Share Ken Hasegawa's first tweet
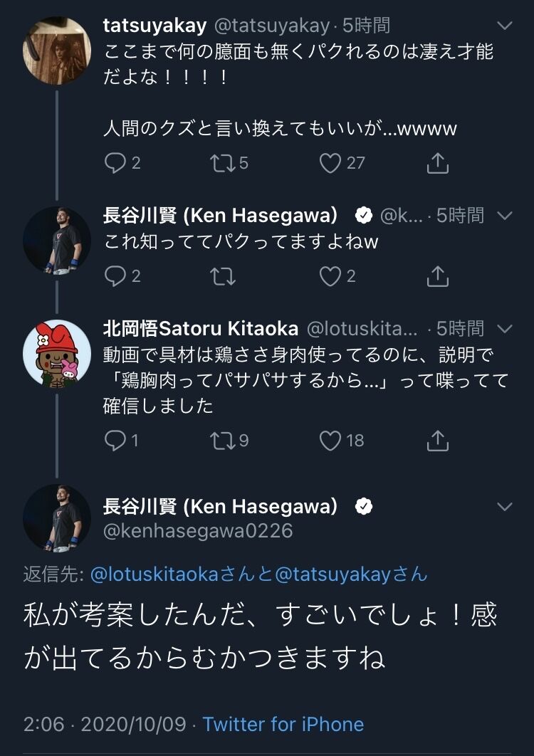This screenshot has width=534, height=756. pyautogui.click(x=437, y=276)
